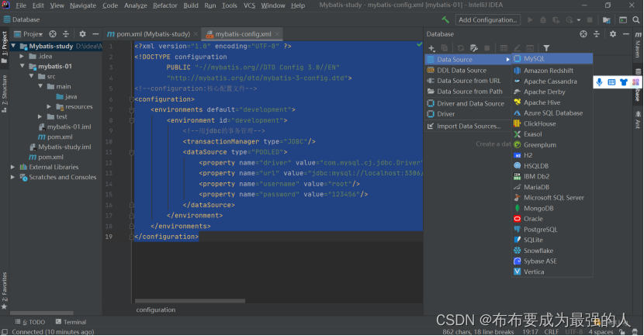The height and width of the screenshot is (336, 644).
Task: Select the mybatis-config.xml tab
Action: (x=243, y=34)
